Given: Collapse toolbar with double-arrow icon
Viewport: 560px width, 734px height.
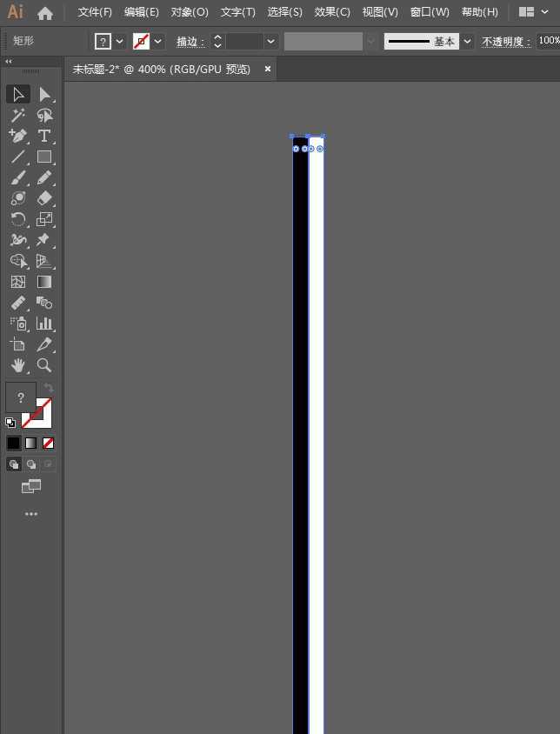Looking at the screenshot, I should pyautogui.click(x=9, y=62).
